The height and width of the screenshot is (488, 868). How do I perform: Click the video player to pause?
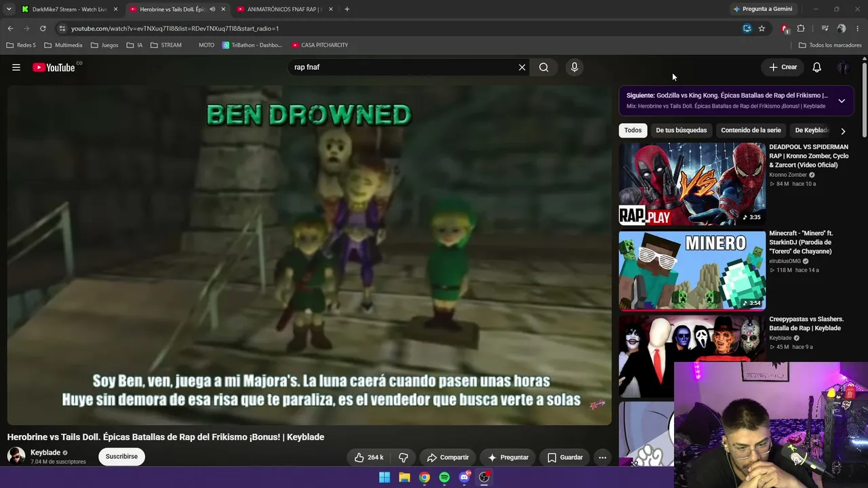tap(309, 255)
